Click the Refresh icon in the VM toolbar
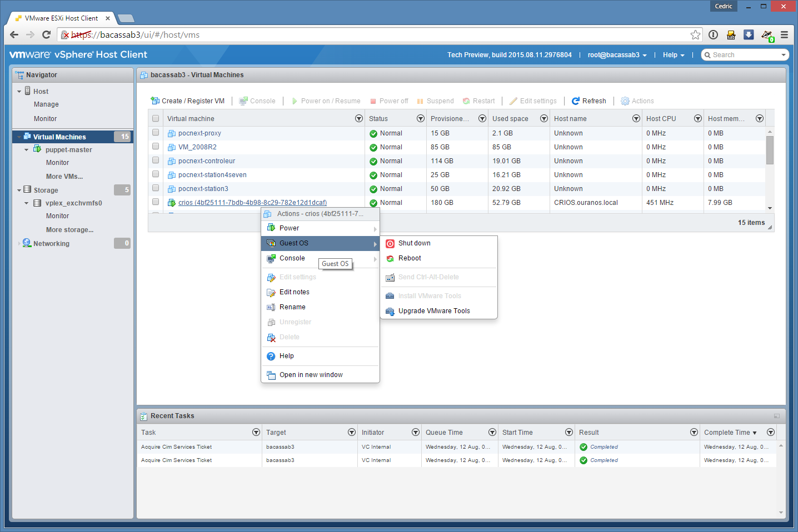This screenshot has height=532, width=798. click(x=576, y=101)
